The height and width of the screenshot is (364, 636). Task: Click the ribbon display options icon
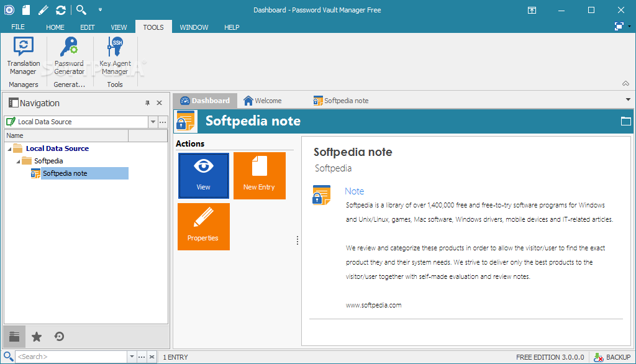532,10
